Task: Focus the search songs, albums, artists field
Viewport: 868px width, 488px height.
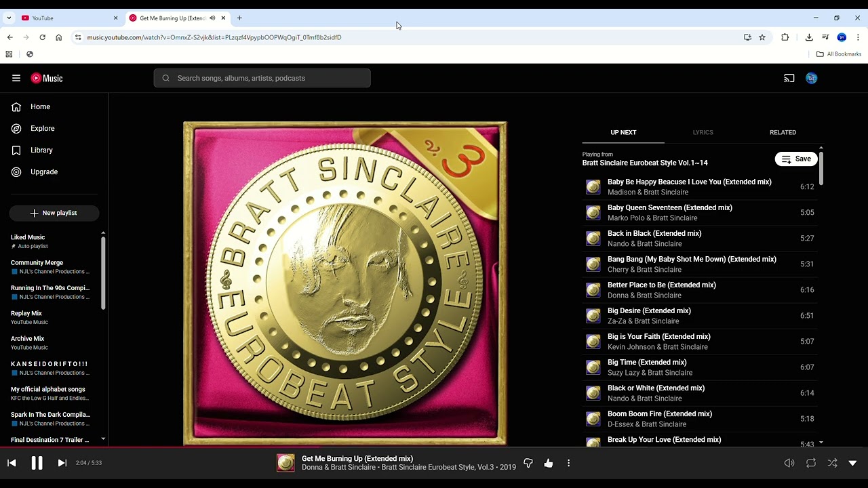Action: coord(262,78)
